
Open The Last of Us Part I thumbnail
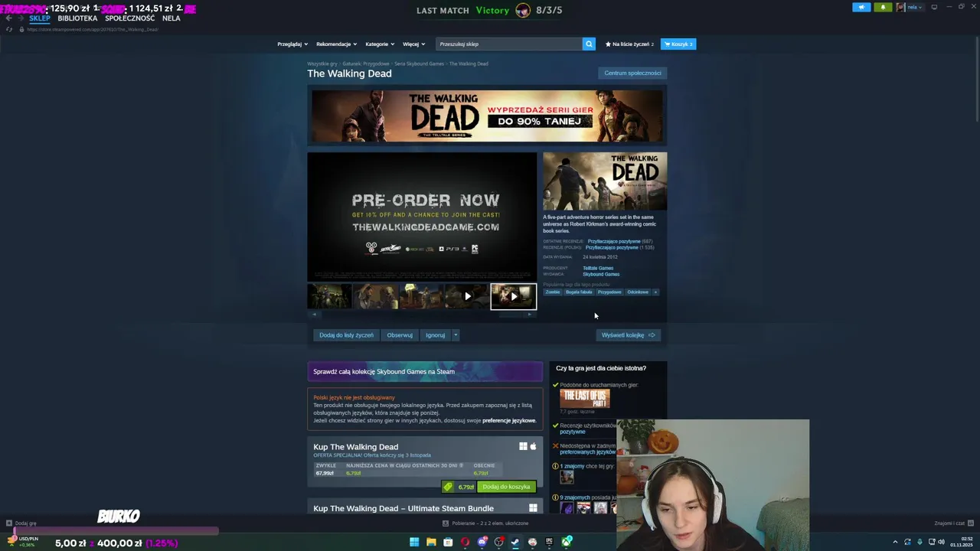point(585,398)
